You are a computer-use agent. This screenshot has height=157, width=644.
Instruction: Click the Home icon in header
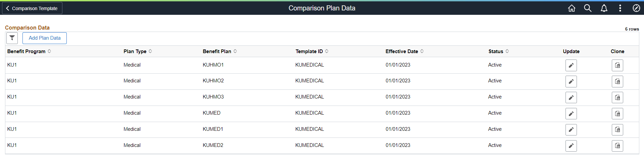(x=572, y=8)
